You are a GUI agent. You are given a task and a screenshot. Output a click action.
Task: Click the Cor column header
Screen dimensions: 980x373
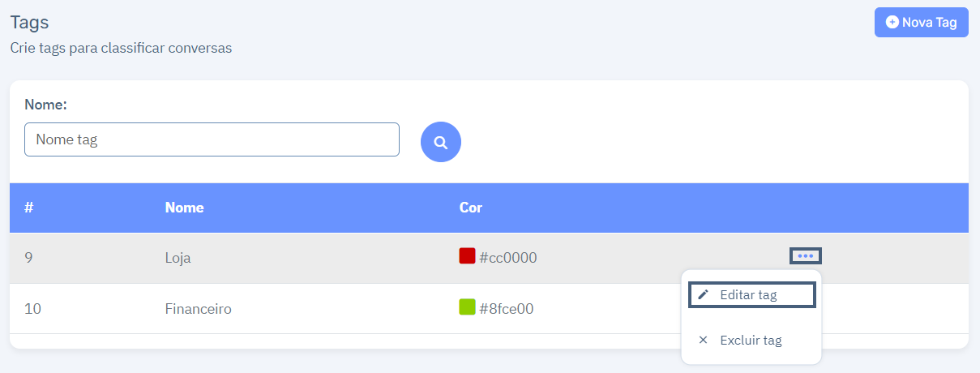tap(471, 208)
